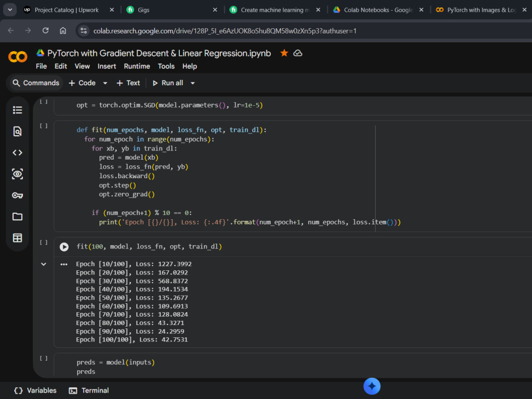This screenshot has width=532, height=399.
Task: Open the Variables panel
Action: pyautogui.click(x=35, y=390)
